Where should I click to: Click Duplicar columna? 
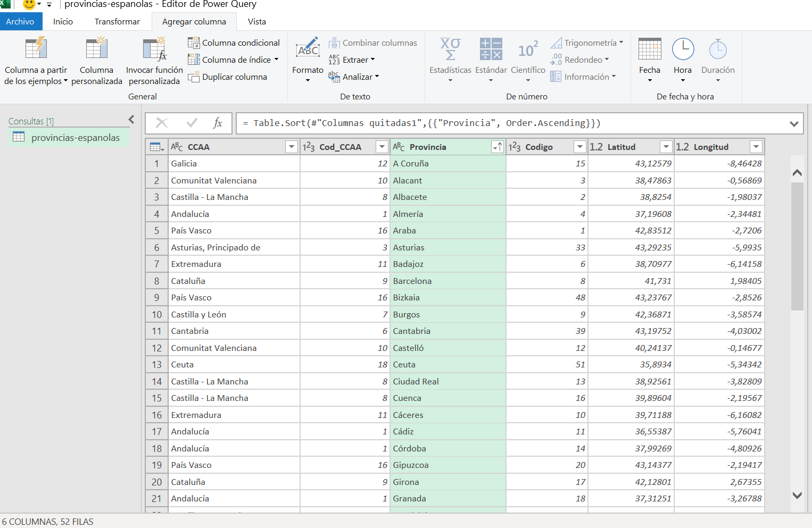point(228,77)
